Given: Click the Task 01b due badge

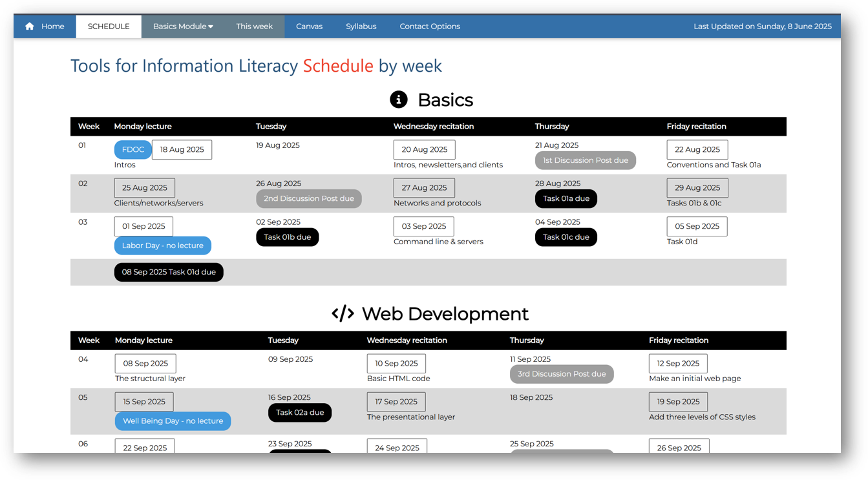Looking at the screenshot, I should click(287, 237).
